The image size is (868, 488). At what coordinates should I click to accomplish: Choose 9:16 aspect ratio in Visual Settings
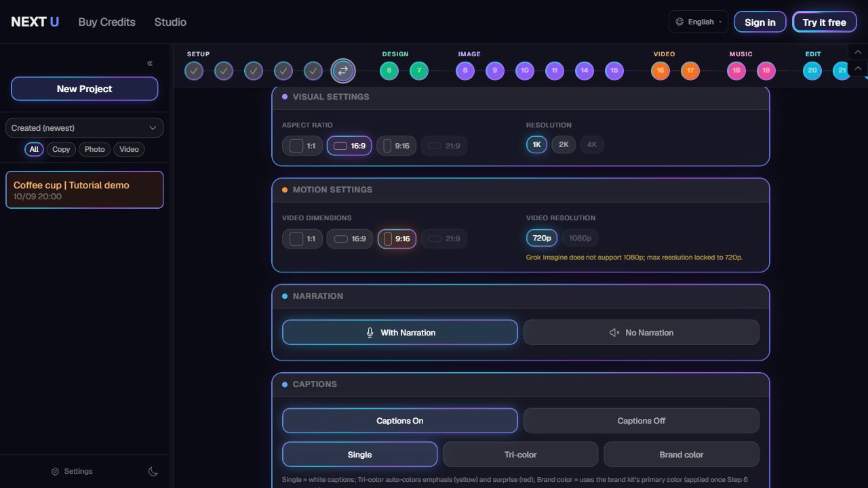click(x=397, y=146)
